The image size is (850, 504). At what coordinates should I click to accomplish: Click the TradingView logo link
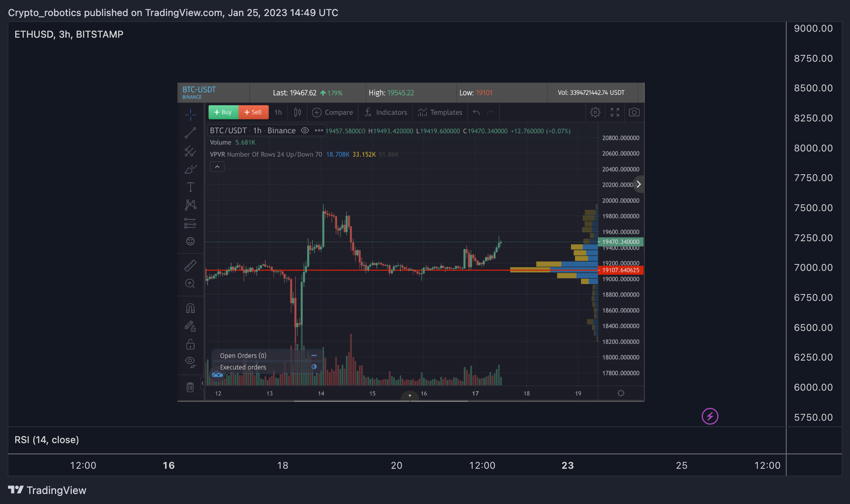coord(47,490)
